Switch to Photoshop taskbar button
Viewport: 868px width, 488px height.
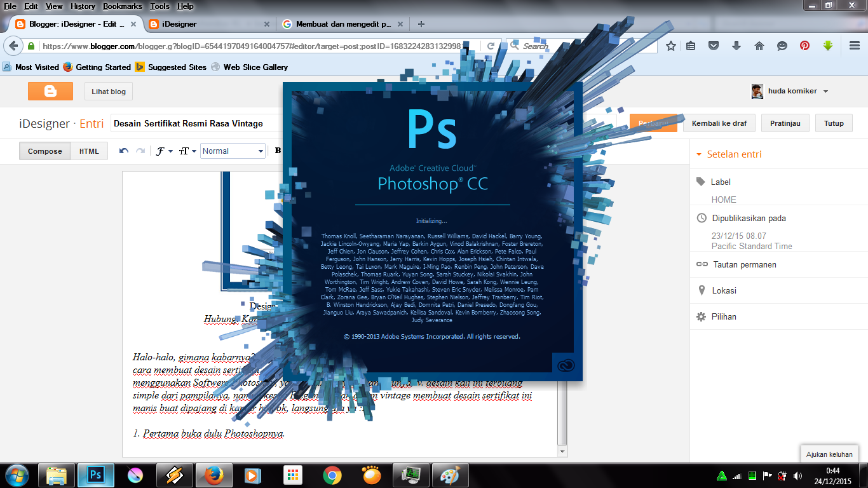click(96, 475)
